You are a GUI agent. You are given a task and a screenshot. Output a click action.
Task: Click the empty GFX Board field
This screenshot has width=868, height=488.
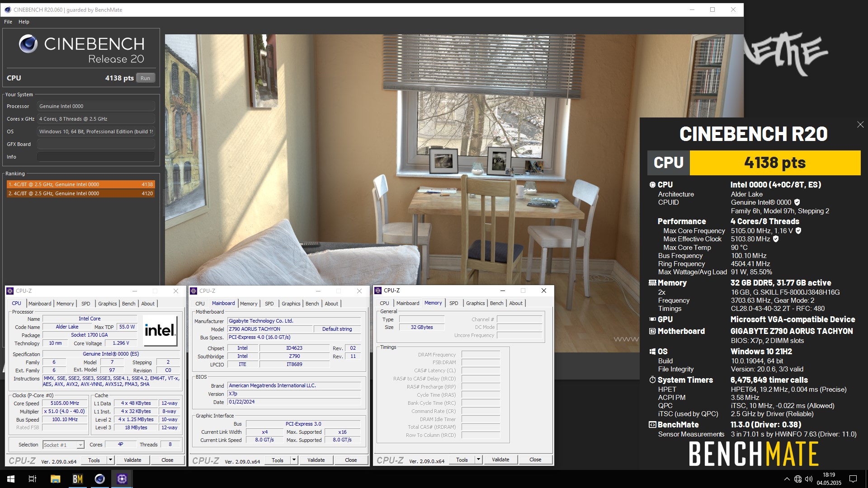[x=96, y=144]
